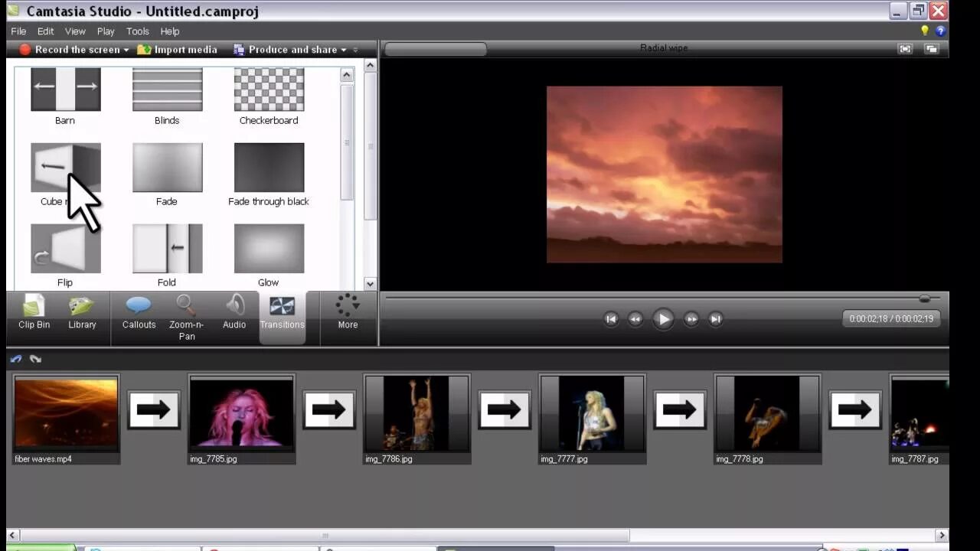Screen dimensions: 980x551
Task: Open the Clip Bin panel
Action: [x=34, y=311]
